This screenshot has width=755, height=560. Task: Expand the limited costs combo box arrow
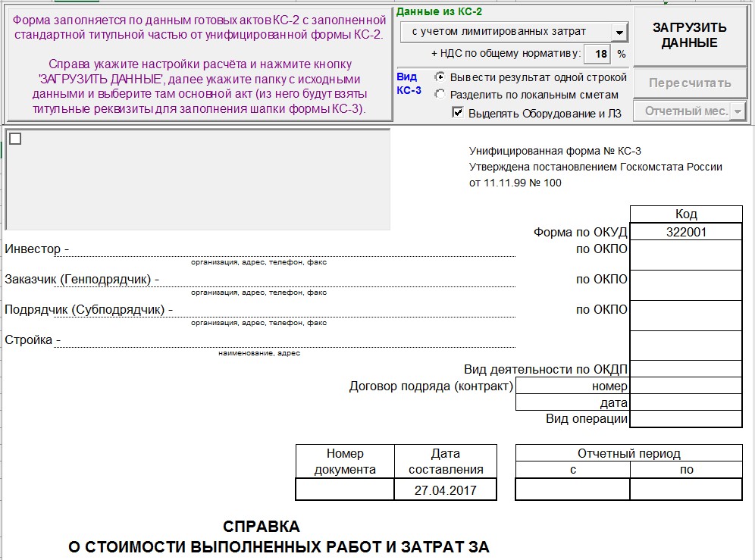pyautogui.click(x=619, y=33)
